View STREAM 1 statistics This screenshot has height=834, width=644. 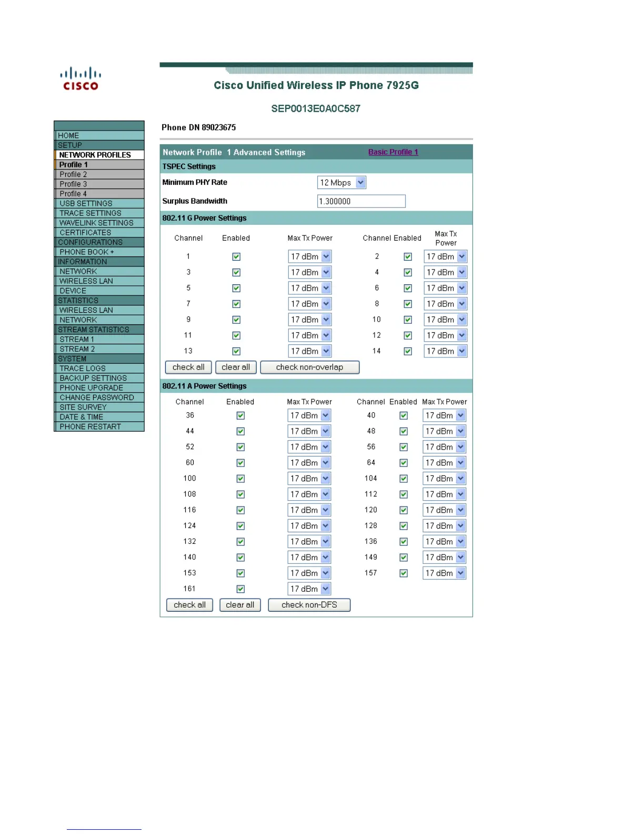pos(99,340)
